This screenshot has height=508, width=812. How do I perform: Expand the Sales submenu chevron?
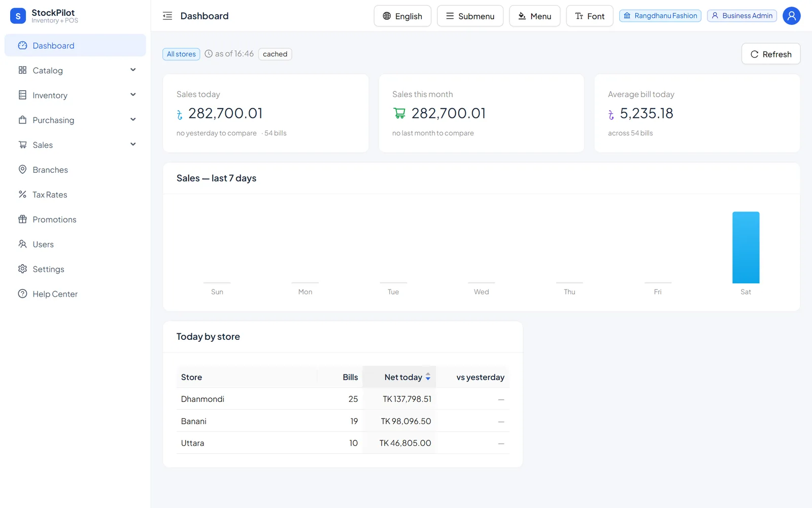tap(133, 145)
